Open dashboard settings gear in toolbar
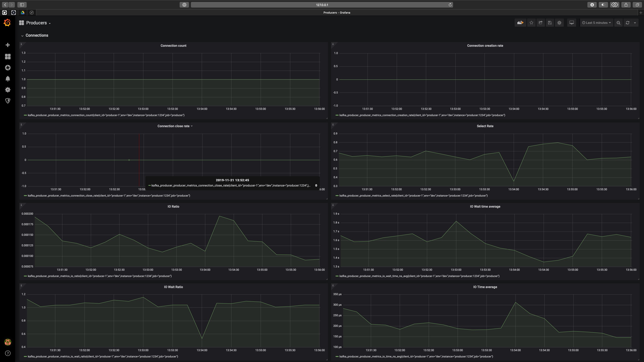This screenshot has height=362, width=644. pyautogui.click(x=559, y=23)
